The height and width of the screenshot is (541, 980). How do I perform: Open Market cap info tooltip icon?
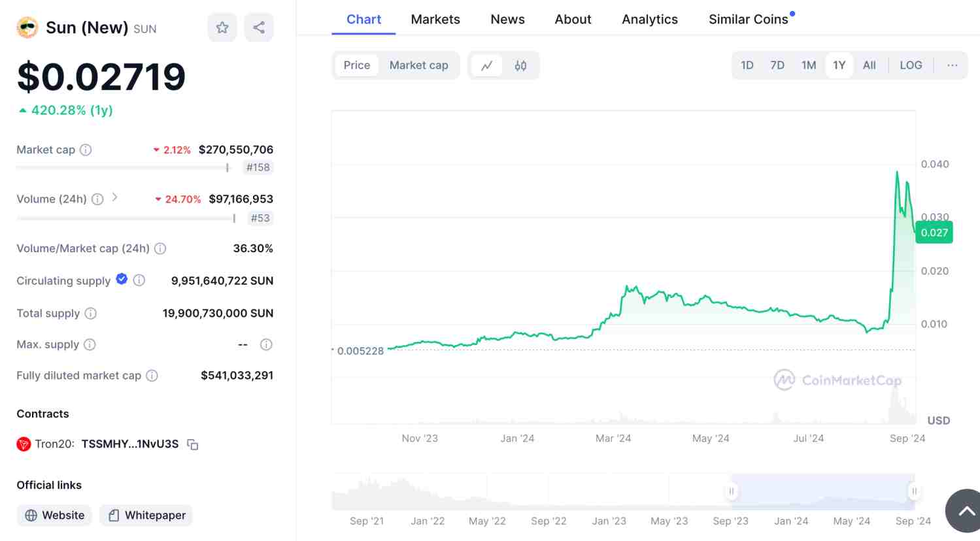(x=86, y=150)
